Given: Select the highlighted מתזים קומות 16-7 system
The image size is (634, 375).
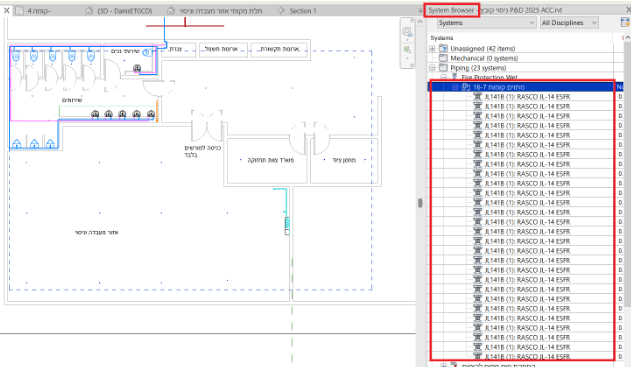Looking at the screenshot, I should pos(499,87).
